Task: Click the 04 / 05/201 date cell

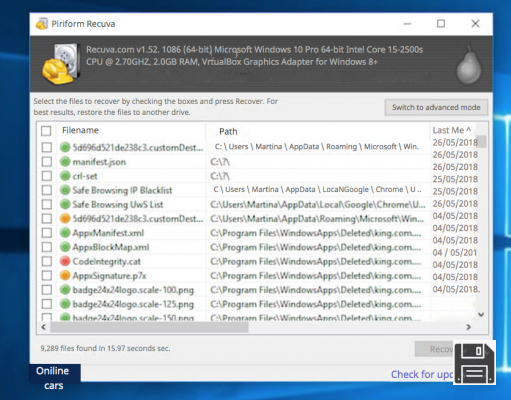Action: coord(455,253)
